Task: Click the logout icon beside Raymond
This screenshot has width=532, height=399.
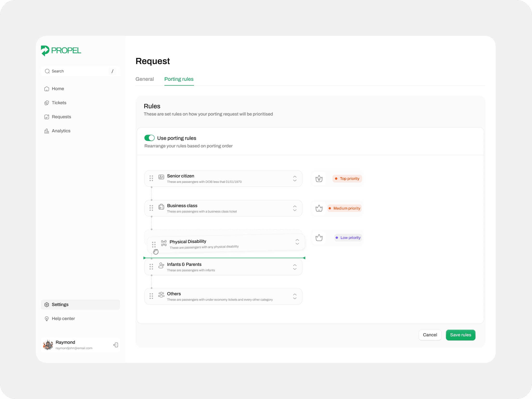Action: tap(116, 345)
